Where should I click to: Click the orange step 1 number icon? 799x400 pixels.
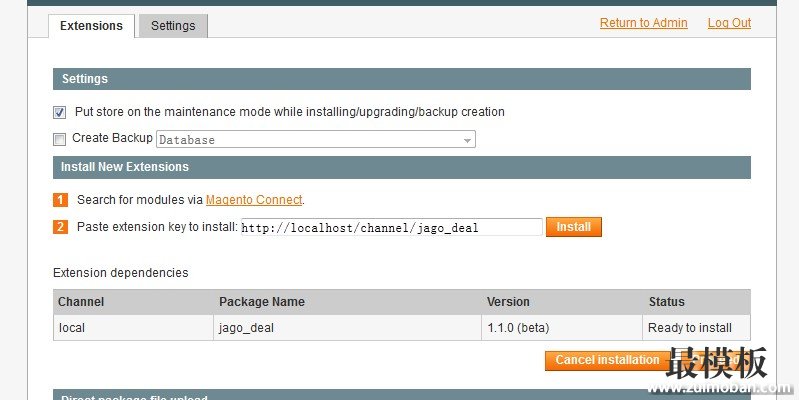[x=60, y=200]
